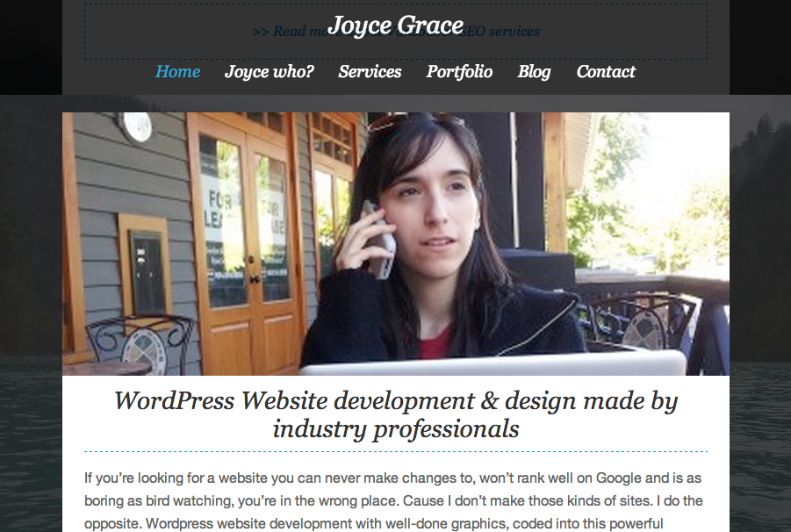The image size is (791, 532).
Task: Open the Home navigation link
Action: tap(177, 72)
